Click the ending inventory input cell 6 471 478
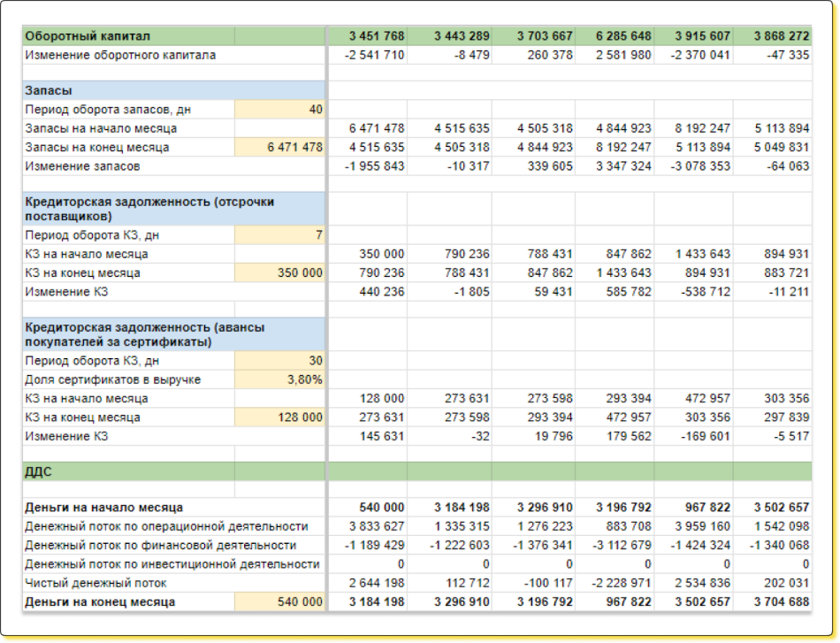The height and width of the screenshot is (643, 840). coord(279,147)
